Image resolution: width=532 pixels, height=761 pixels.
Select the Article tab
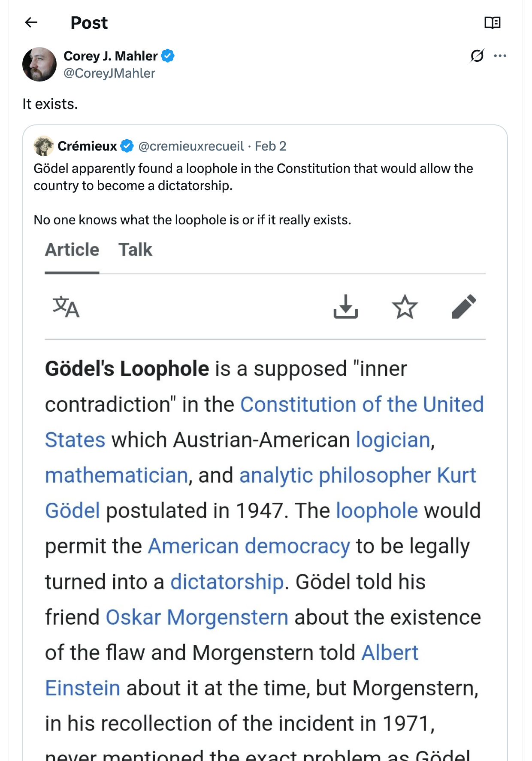(x=72, y=249)
